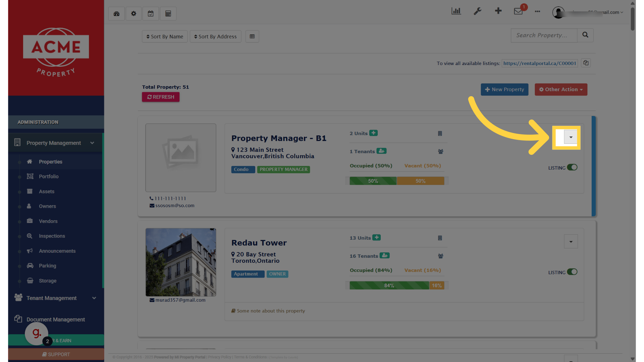644x362 pixels.
Task: Copy the listings URL with copy icon
Action: 586,63
